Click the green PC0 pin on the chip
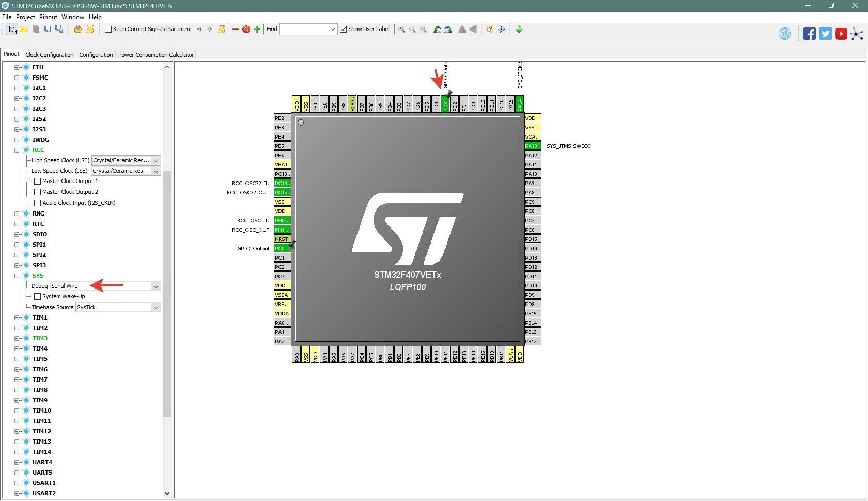The image size is (868, 501). [282, 249]
